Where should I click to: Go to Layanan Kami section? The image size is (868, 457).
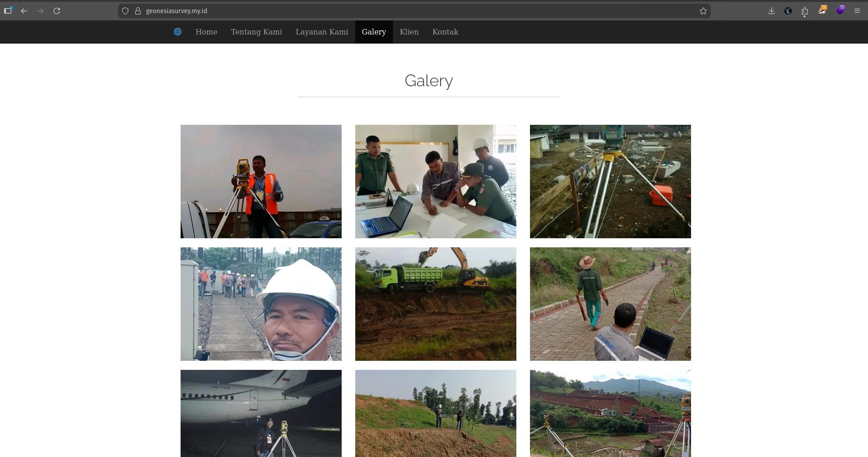pos(322,32)
